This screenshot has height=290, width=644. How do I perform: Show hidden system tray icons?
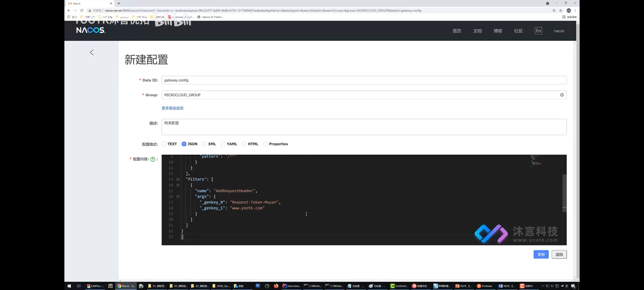pos(543,286)
